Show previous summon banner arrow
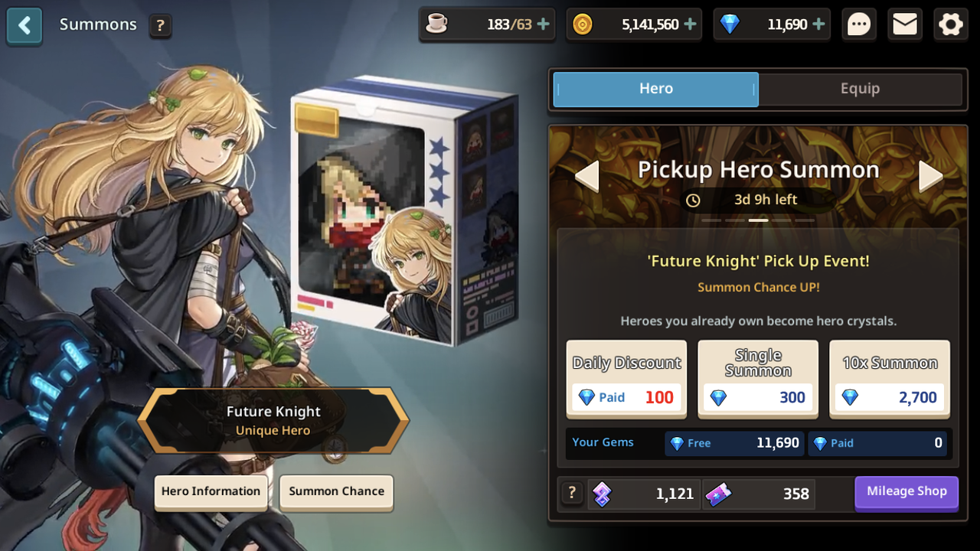Viewport: 980px width, 551px height. (x=586, y=176)
